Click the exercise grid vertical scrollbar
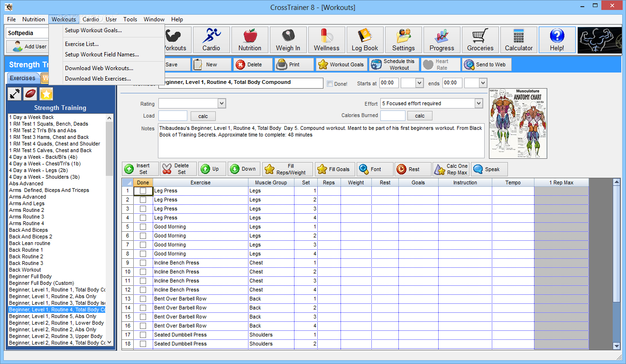626x364 pixels. click(617, 264)
